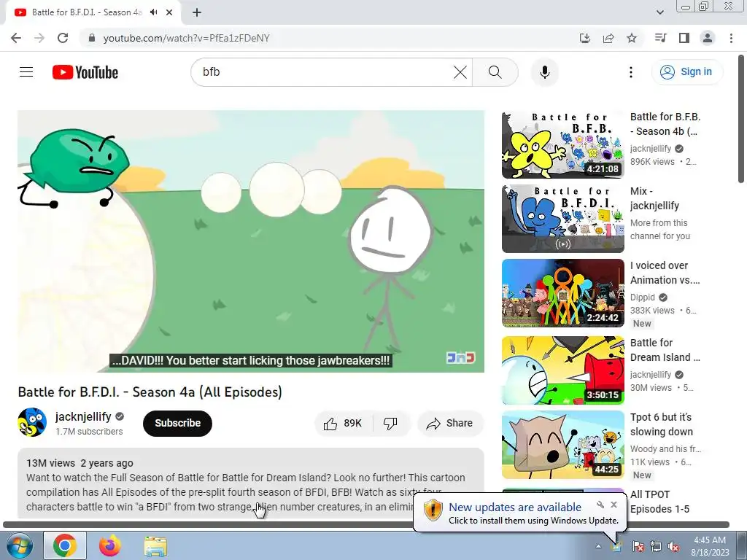
Task: Like the video with 89K likes
Action: pos(343,424)
